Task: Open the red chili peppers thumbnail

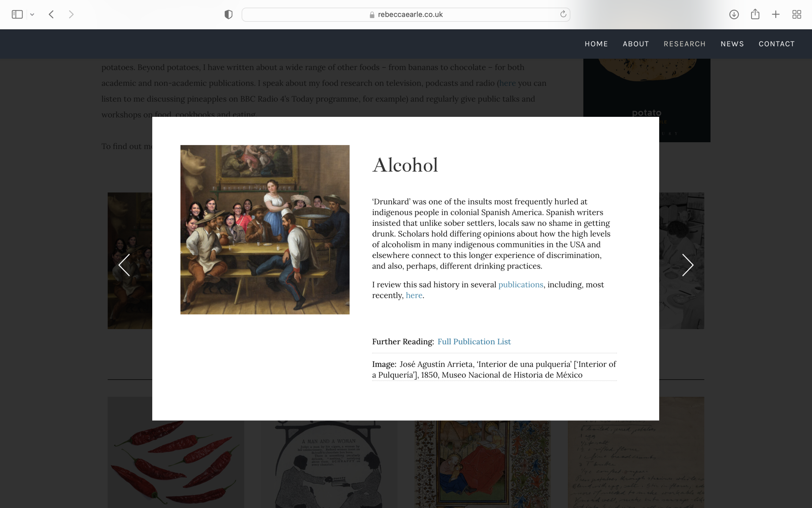Action: coord(175,464)
